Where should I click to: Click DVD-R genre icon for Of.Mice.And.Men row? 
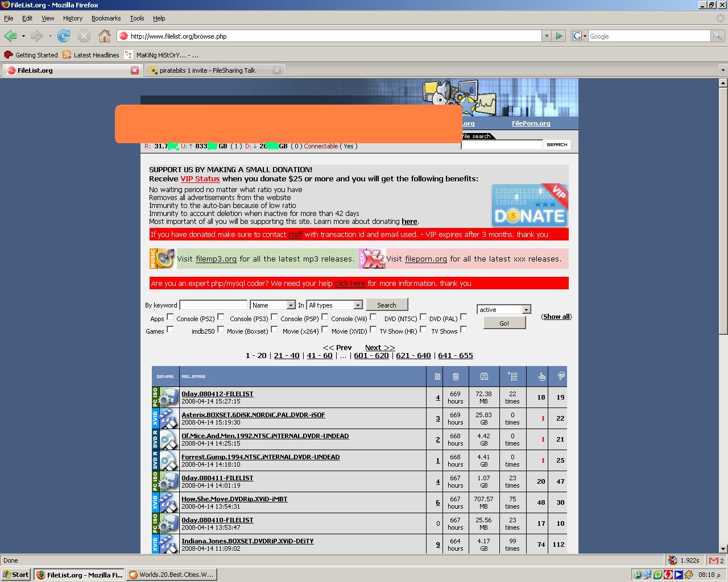point(166,439)
